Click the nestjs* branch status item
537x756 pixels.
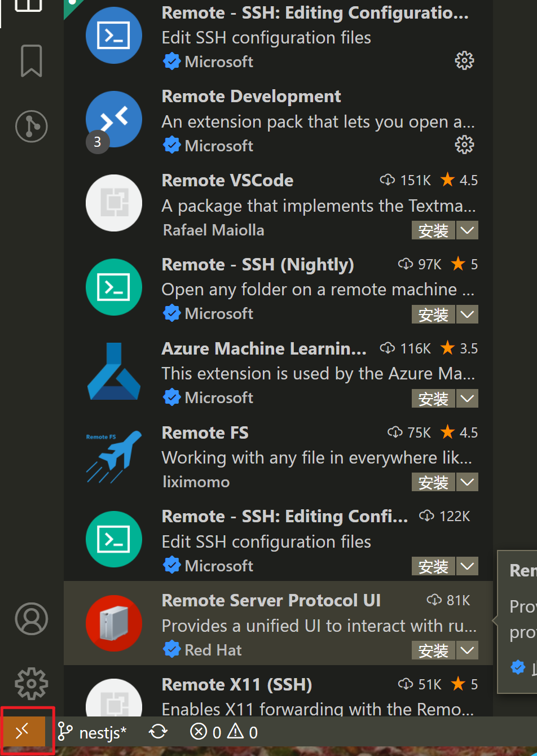[93, 732]
